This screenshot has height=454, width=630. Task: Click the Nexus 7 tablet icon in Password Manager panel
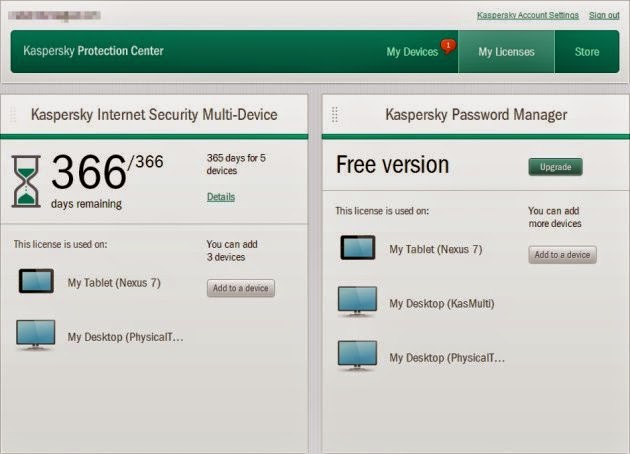[358, 247]
